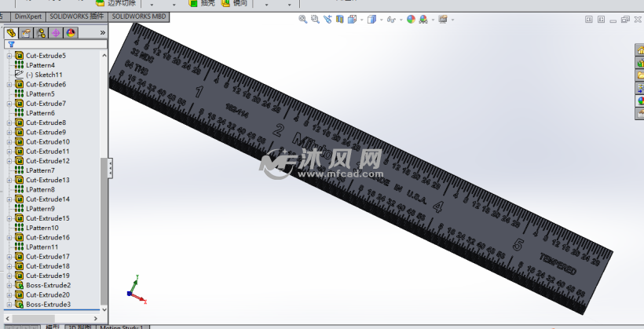Click the Display Style box icon
The width and height of the screenshot is (644, 329).
371,19
